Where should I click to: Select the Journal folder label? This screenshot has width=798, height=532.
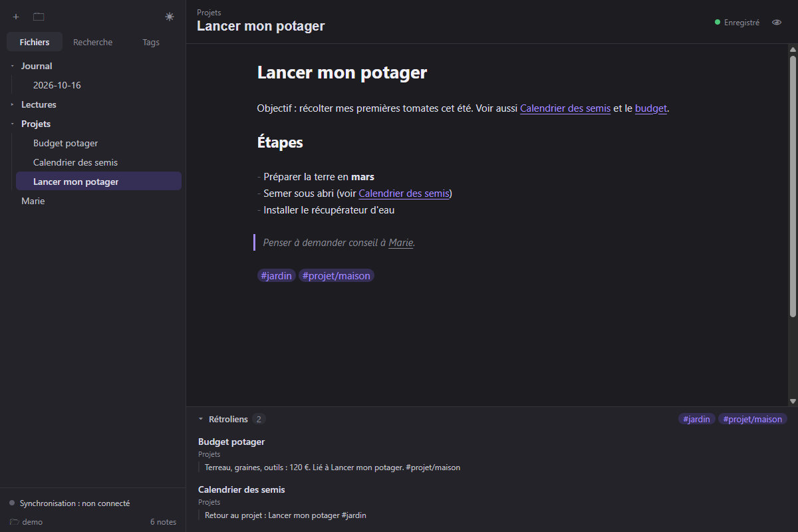(37, 66)
